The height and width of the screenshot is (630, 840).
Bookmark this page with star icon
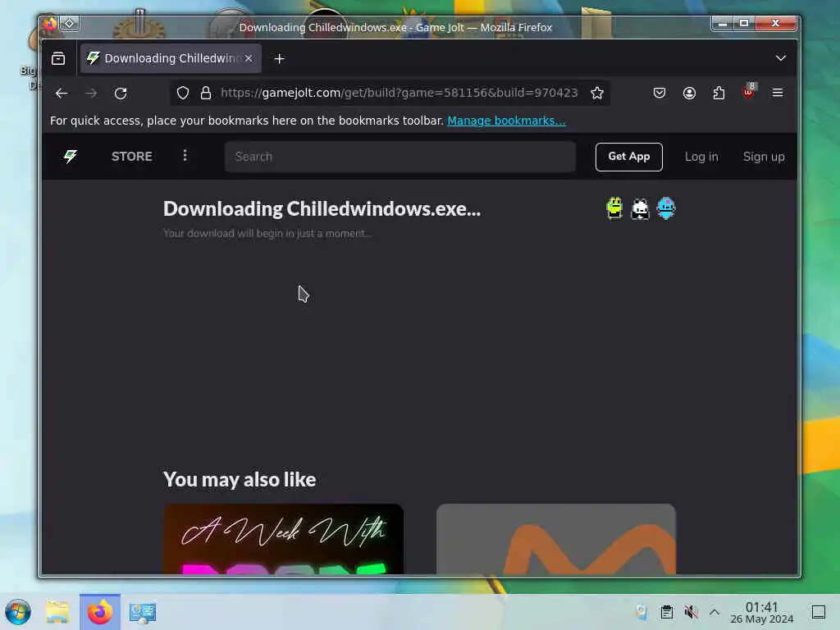click(597, 94)
